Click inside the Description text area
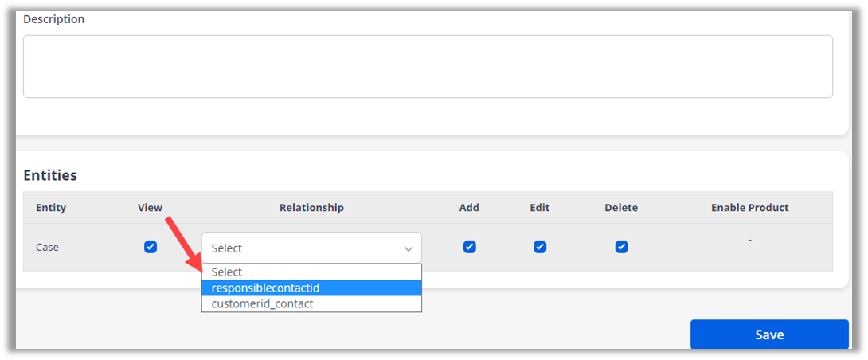This screenshot has height=360, width=868. [x=428, y=66]
